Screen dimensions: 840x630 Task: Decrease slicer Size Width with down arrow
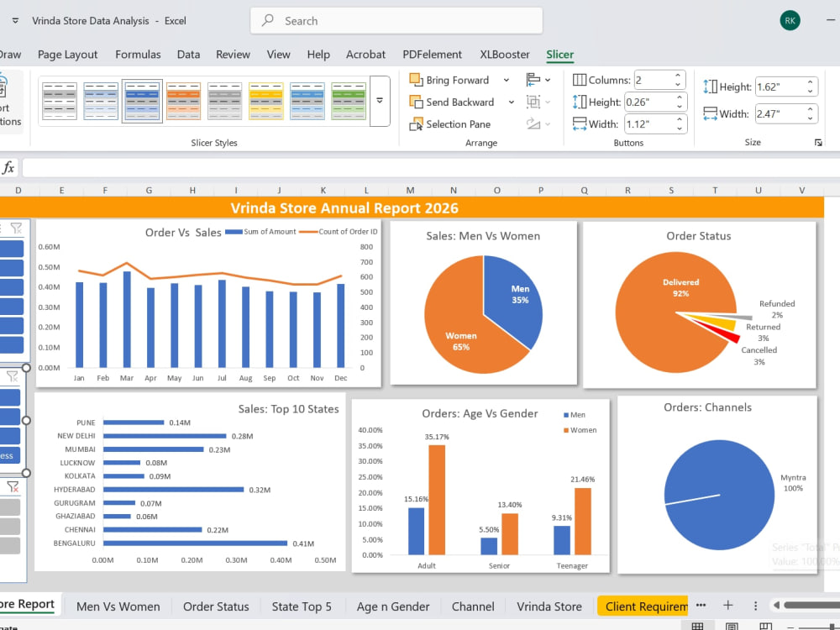[810, 118]
